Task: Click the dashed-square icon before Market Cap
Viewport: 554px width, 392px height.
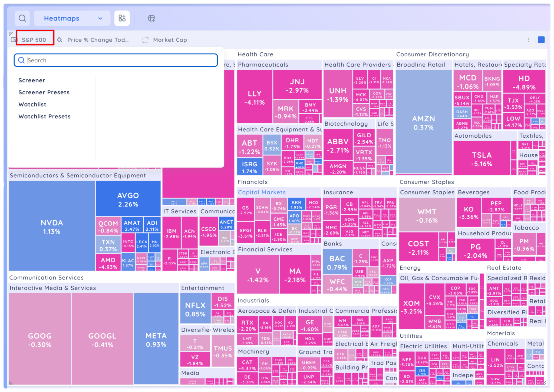Action: (x=145, y=39)
